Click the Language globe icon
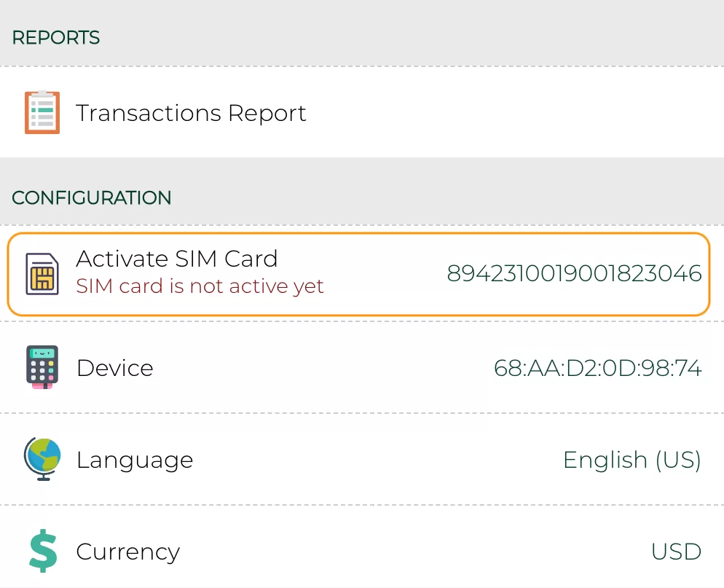 tap(42, 459)
